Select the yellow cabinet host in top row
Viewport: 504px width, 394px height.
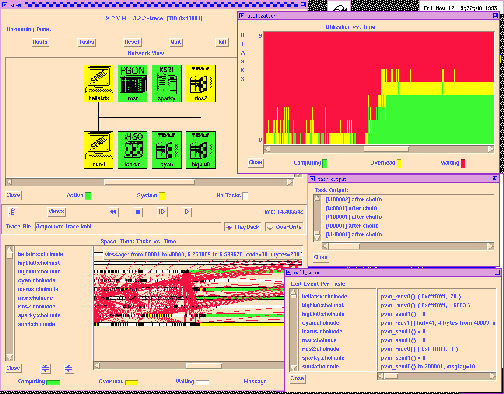(201, 83)
